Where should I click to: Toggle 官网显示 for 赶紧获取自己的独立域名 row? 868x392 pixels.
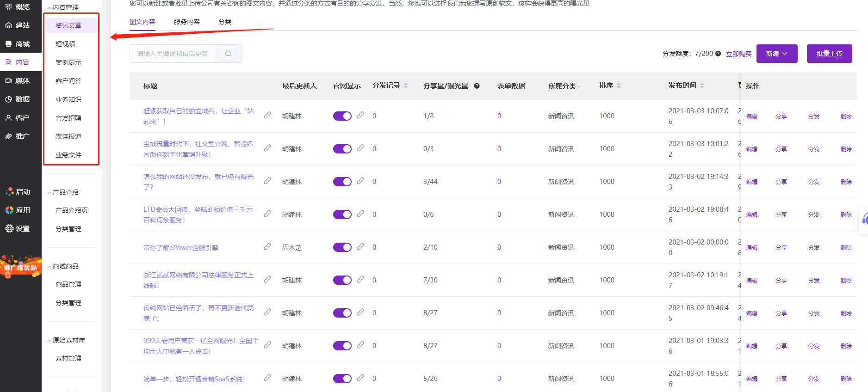[342, 116]
